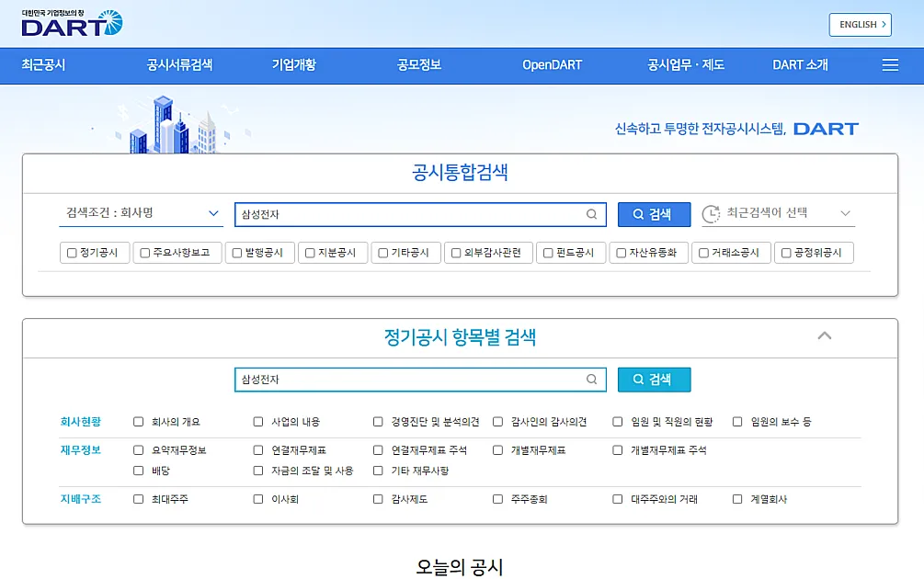Check 감사인의 감사의견 checkbox
This screenshot has width=924, height=579.
pyautogui.click(x=498, y=422)
